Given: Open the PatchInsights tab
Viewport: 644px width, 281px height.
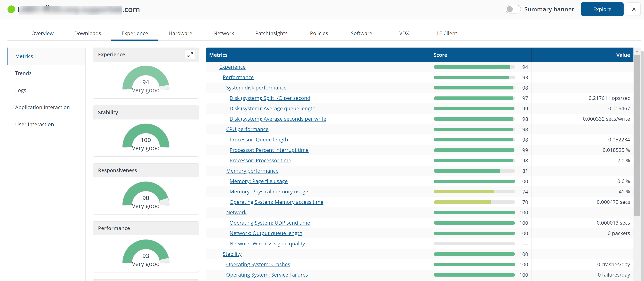Looking at the screenshot, I should point(271,33).
